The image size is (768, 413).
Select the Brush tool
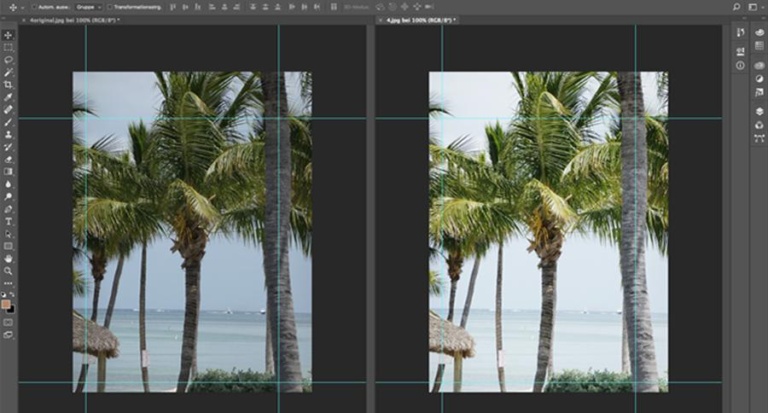coord(8,122)
